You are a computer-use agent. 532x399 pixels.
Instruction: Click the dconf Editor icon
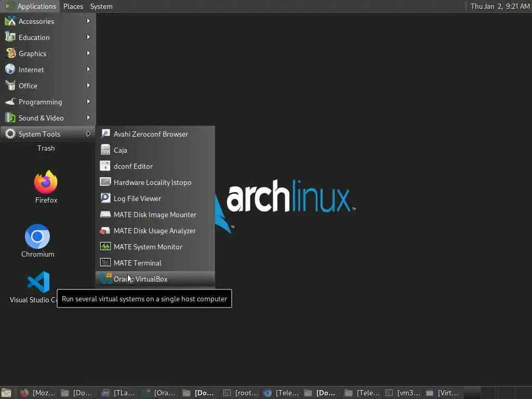pyautogui.click(x=105, y=166)
